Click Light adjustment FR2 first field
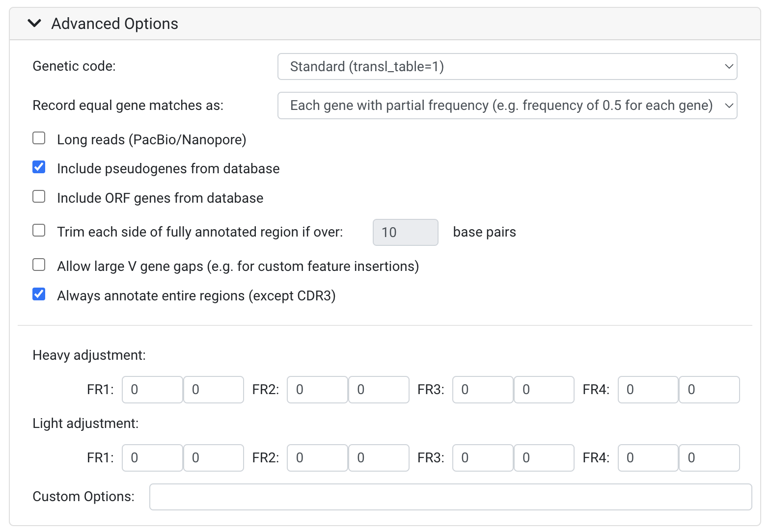The height and width of the screenshot is (532, 771). [x=317, y=458]
